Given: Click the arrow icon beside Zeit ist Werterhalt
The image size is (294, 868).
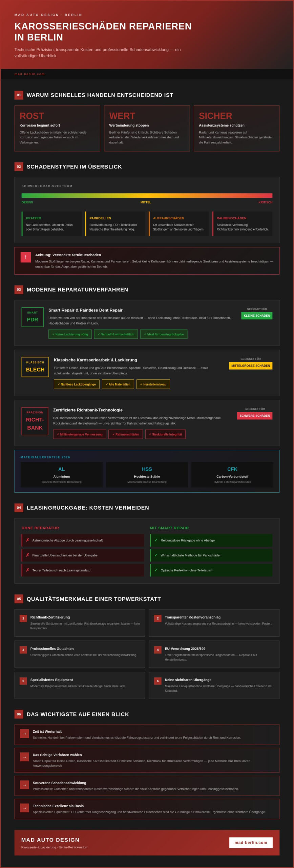Looking at the screenshot, I should 24,734.
